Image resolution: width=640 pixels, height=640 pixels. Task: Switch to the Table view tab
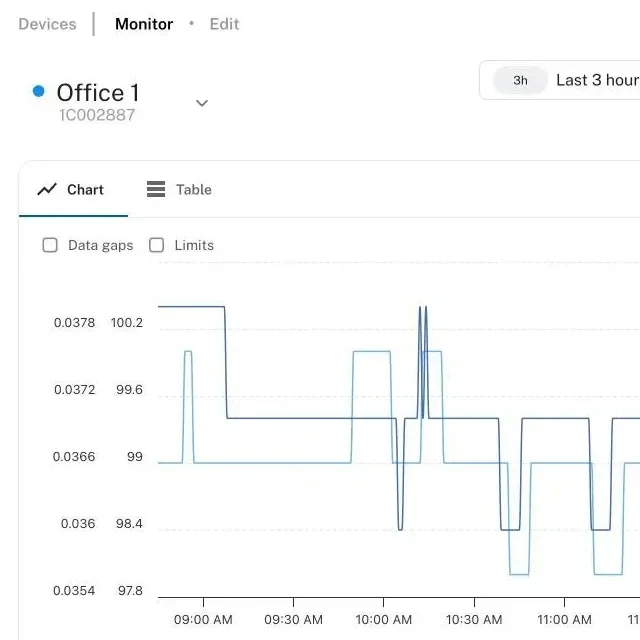(x=179, y=190)
